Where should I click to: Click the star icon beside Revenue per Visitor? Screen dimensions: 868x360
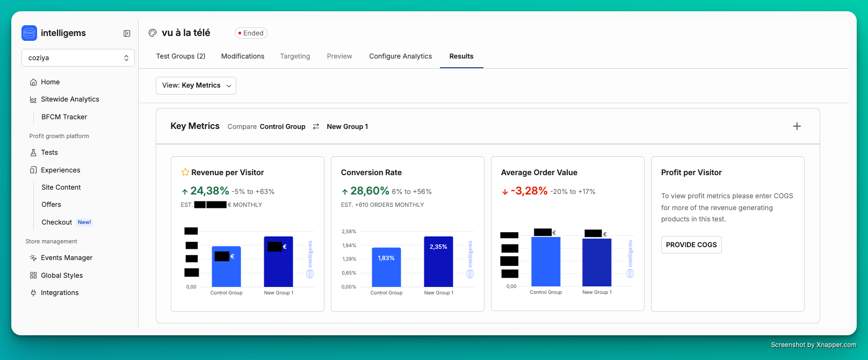tap(185, 172)
